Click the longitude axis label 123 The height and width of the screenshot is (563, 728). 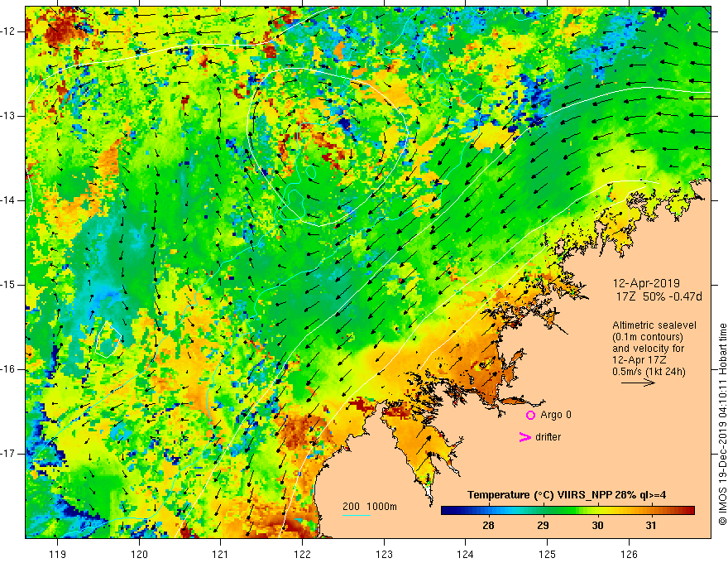click(384, 554)
